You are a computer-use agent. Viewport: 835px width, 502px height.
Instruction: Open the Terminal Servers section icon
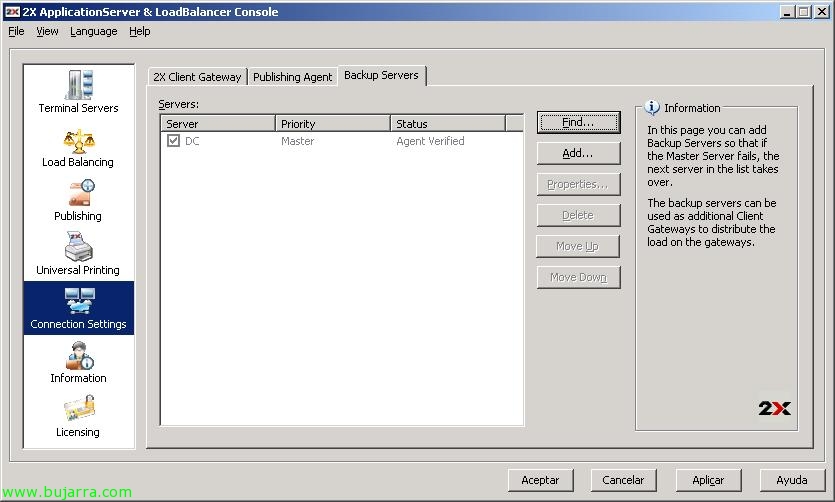pos(79,85)
